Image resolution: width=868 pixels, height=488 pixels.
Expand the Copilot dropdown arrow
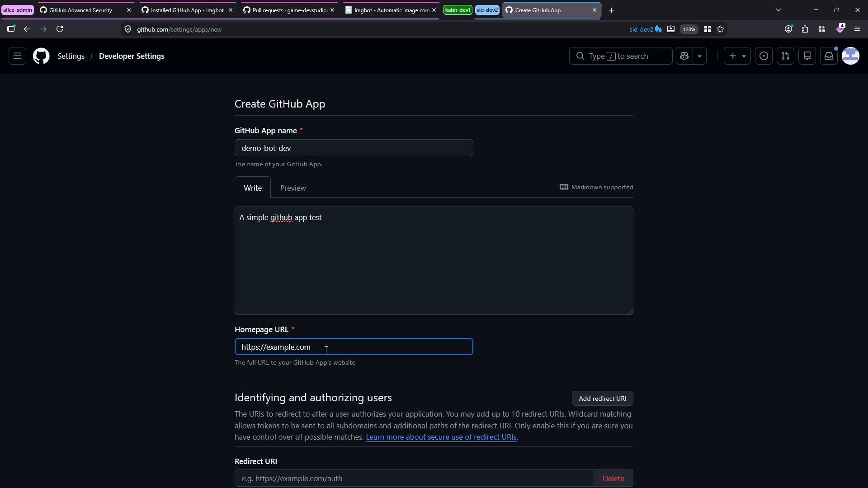[700, 56]
